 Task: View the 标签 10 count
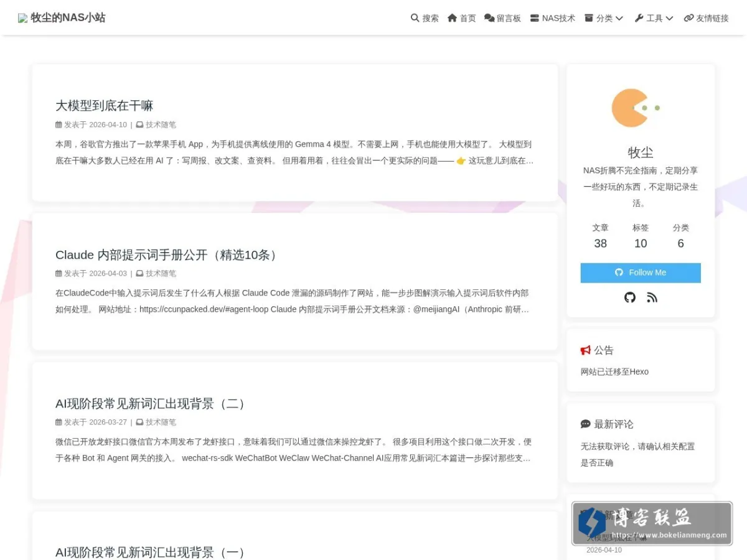tap(641, 236)
